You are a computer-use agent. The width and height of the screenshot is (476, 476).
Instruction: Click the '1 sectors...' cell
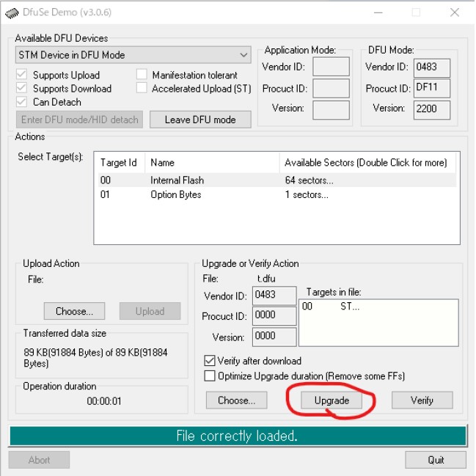click(x=307, y=194)
